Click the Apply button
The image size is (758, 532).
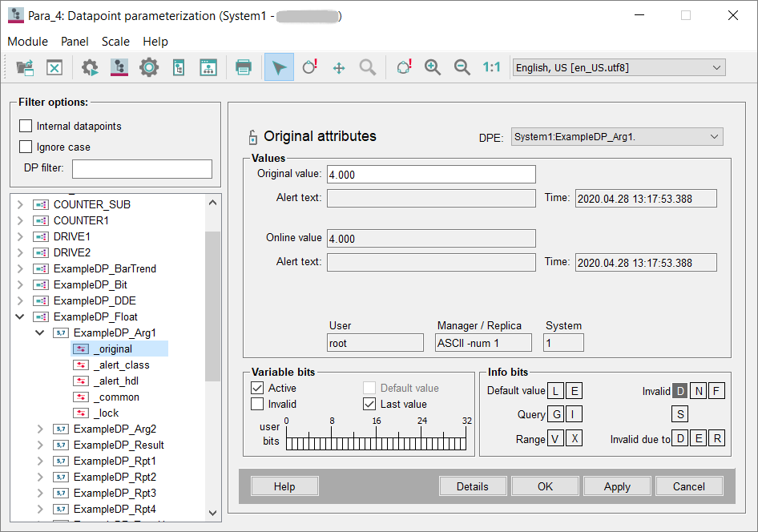click(617, 486)
